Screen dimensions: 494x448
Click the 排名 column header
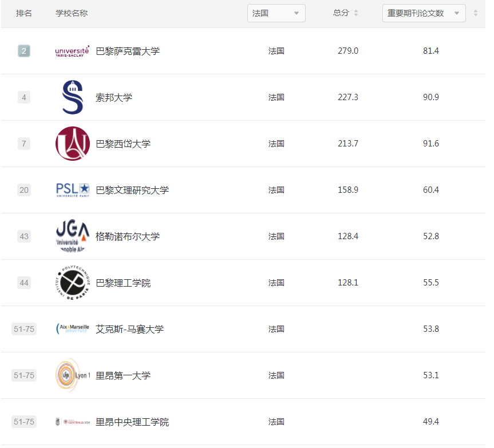click(x=24, y=13)
